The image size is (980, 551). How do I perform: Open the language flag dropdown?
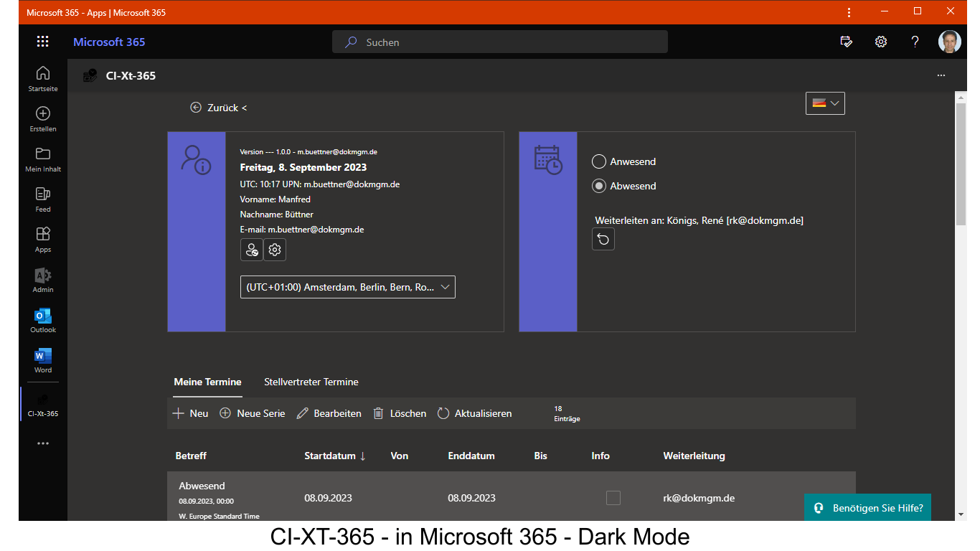tap(826, 103)
